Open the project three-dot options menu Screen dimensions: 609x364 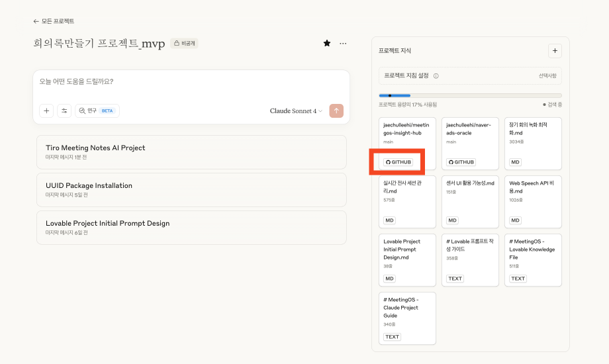343,43
